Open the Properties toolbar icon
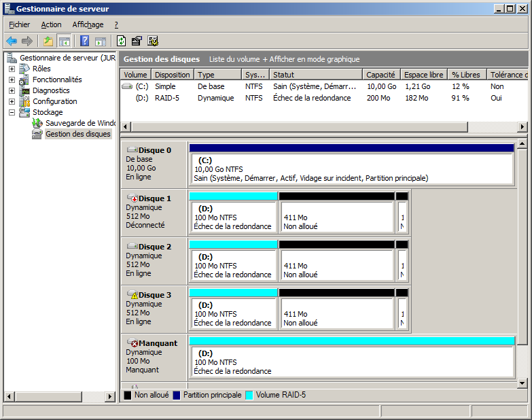 (x=137, y=41)
